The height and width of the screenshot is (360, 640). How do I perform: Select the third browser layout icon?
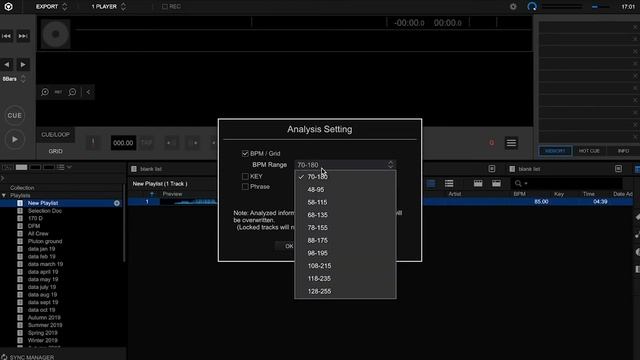(35, 167)
